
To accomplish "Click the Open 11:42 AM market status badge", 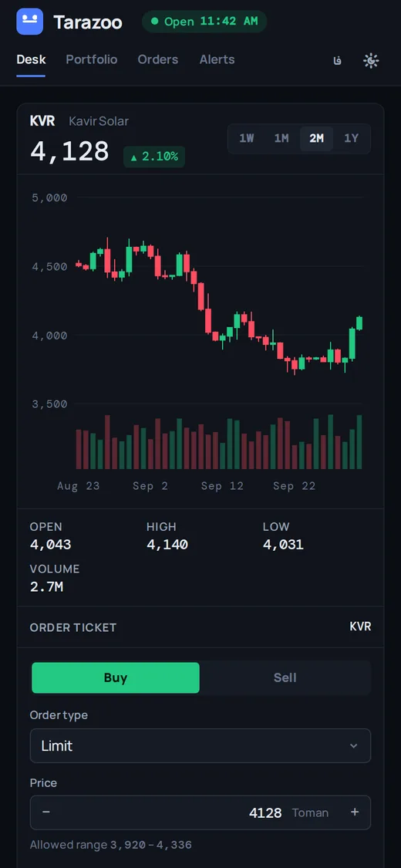I will click(204, 22).
